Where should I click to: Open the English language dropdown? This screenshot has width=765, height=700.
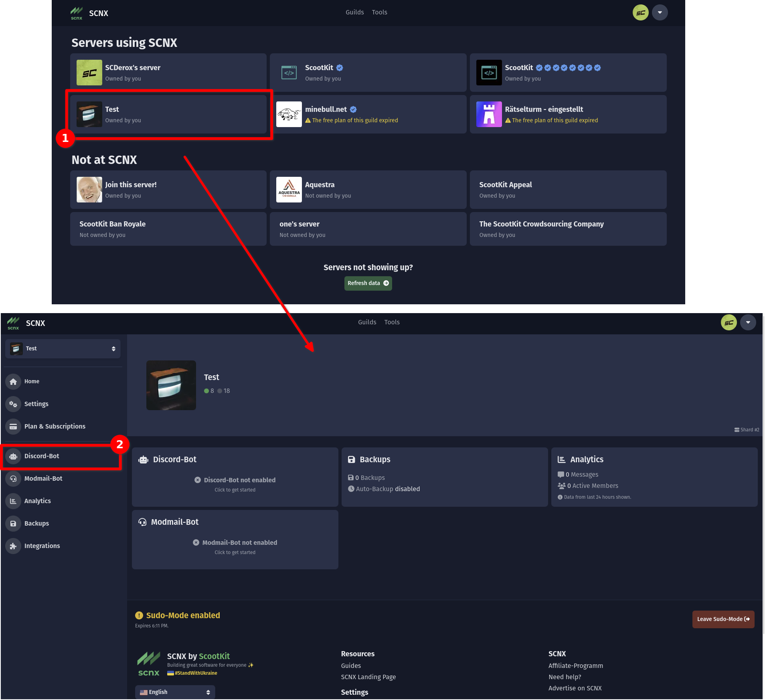pos(175,692)
